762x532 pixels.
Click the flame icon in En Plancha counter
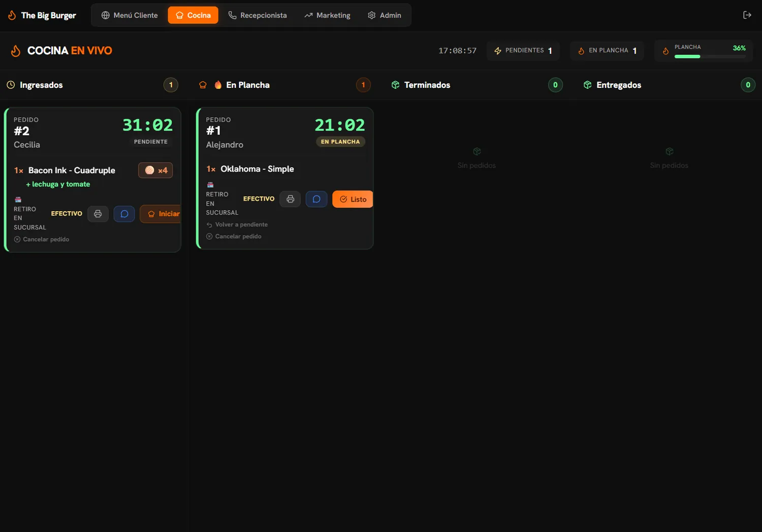tap(581, 51)
